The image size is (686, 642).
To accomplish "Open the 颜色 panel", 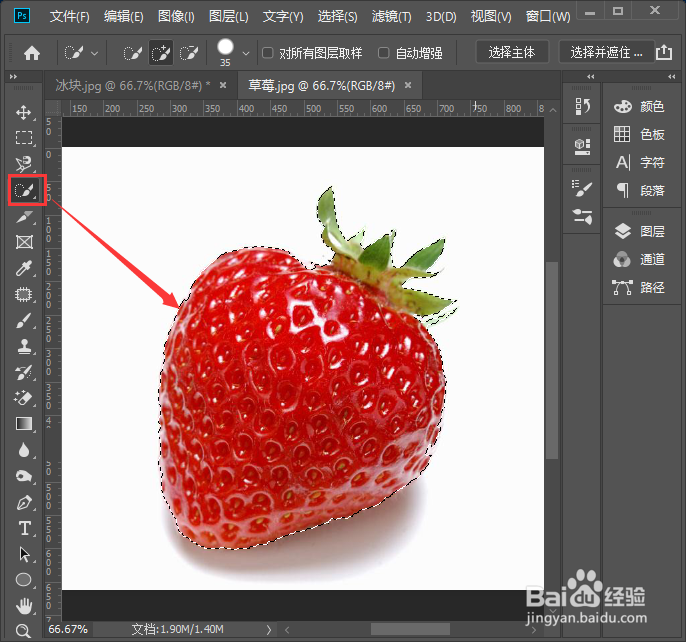I will (x=639, y=106).
